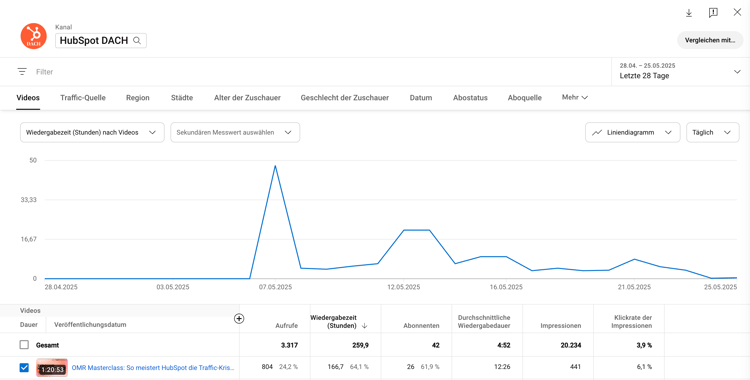
Task: Click the 12.05.2025 date axis label
Action: [404, 287]
